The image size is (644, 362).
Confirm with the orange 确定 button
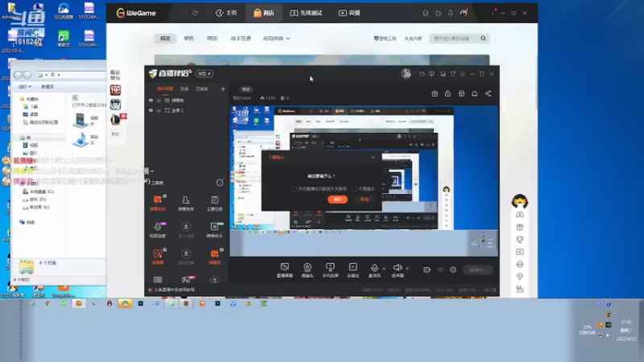(337, 199)
